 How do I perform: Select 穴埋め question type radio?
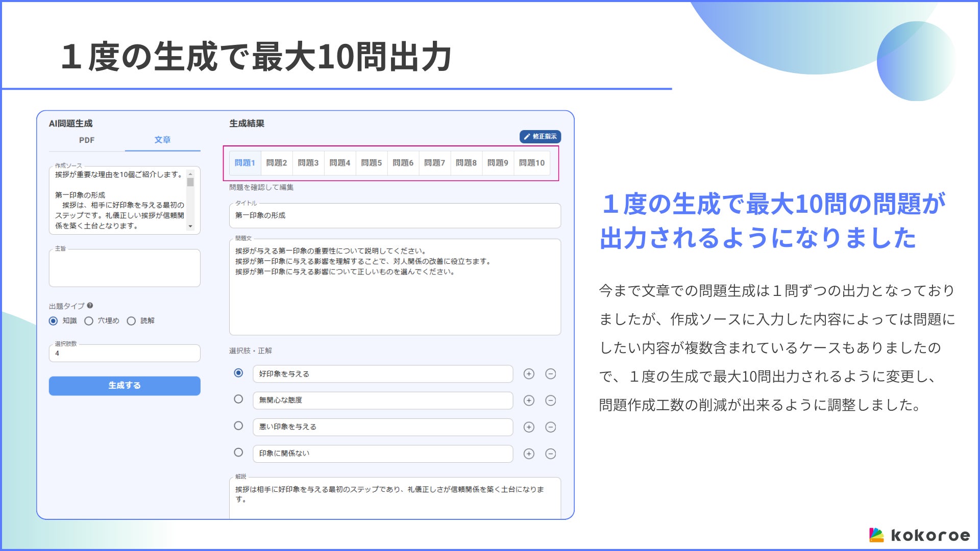(x=89, y=321)
